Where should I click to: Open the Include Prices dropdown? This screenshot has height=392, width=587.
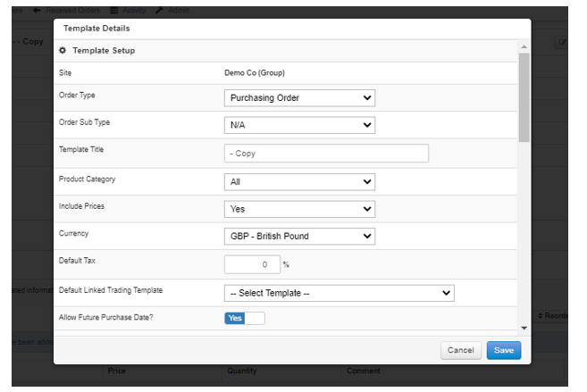pyautogui.click(x=299, y=209)
